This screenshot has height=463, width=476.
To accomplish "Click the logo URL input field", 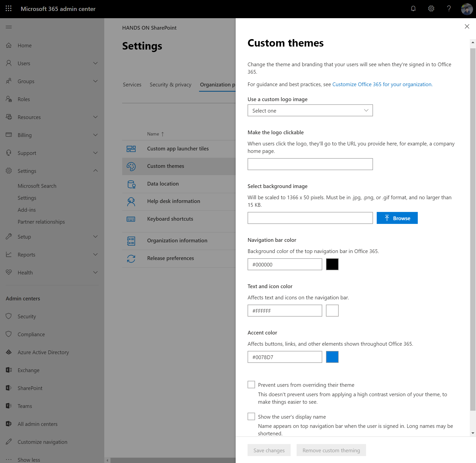I will coord(310,164).
